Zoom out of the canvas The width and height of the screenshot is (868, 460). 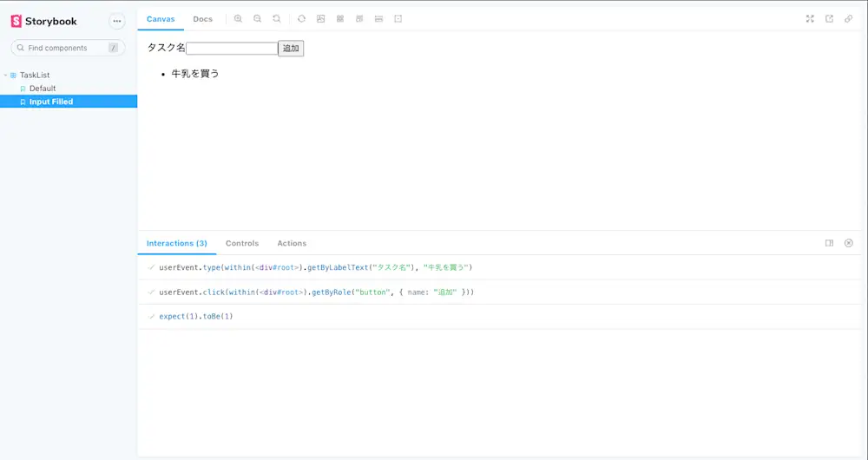click(258, 19)
